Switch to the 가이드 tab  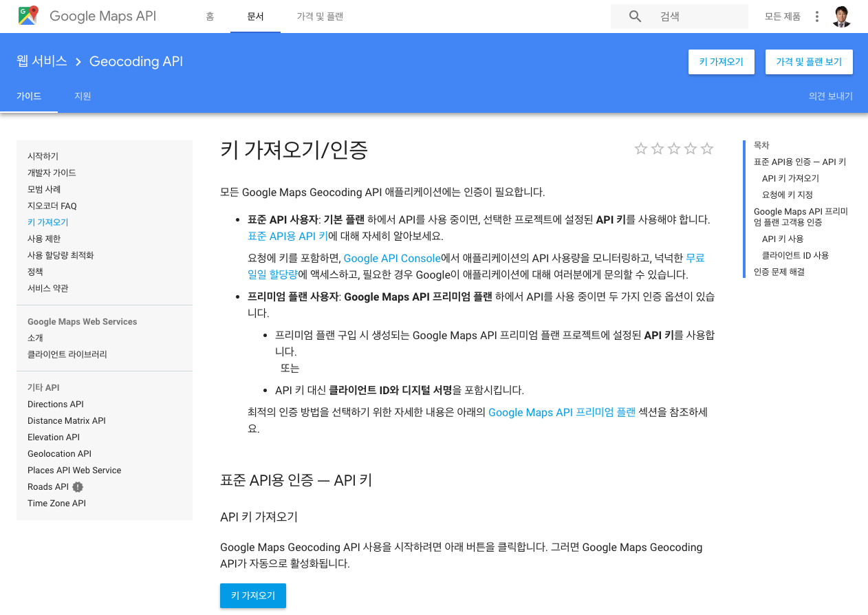click(x=29, y=96)
